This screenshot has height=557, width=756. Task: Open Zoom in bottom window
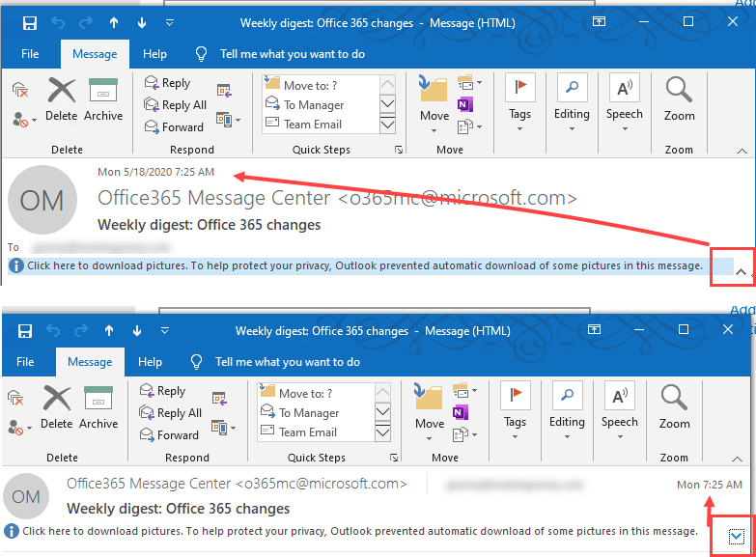coord(675,408)
